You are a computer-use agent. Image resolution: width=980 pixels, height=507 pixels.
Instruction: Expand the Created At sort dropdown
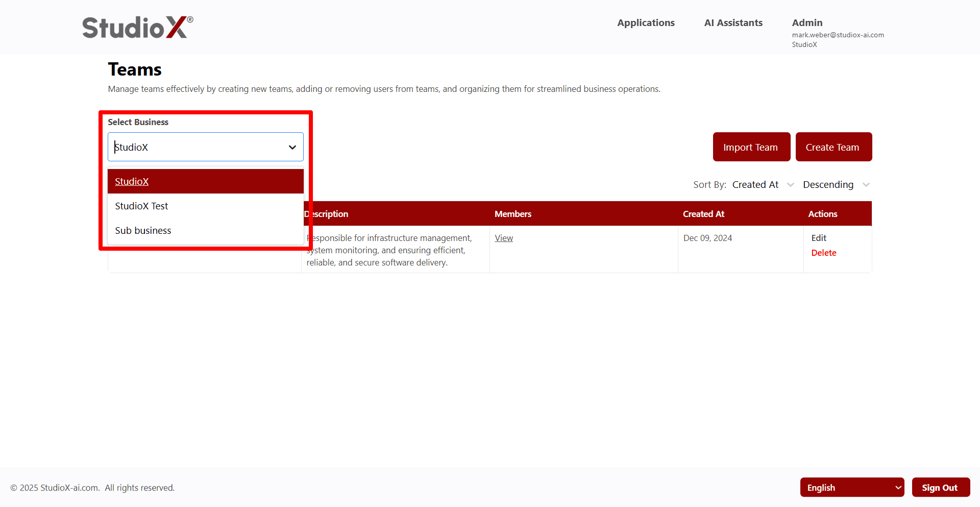point(763,185)
